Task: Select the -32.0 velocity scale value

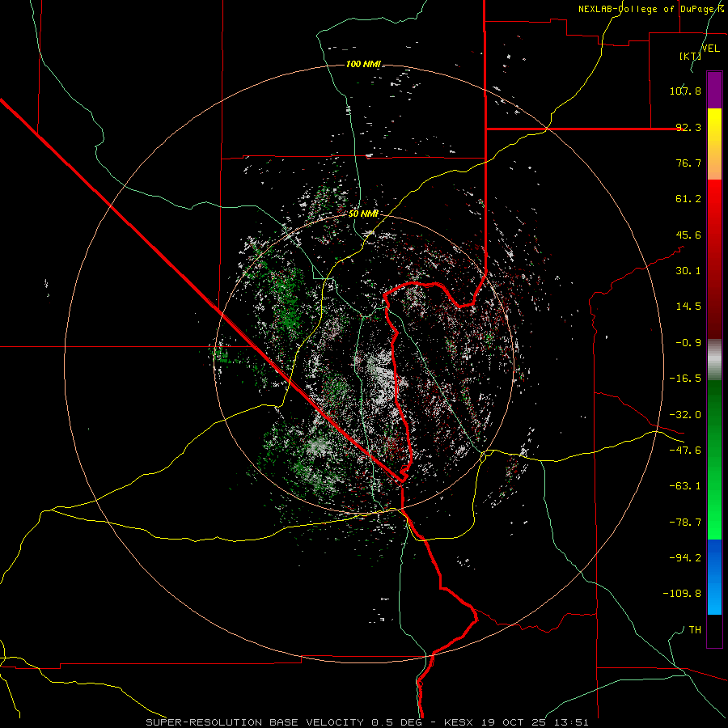Action: 685,415
